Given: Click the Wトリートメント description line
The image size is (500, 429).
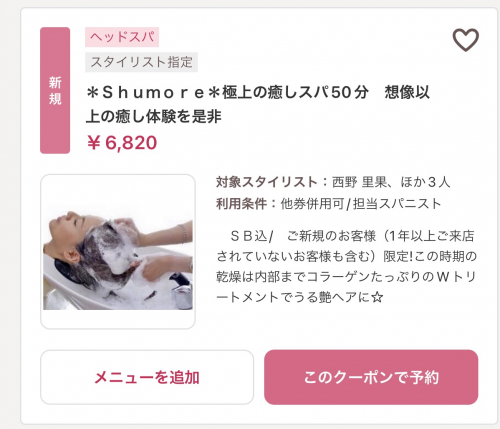Looking at the screenshot, I should [x=346, y=277].
